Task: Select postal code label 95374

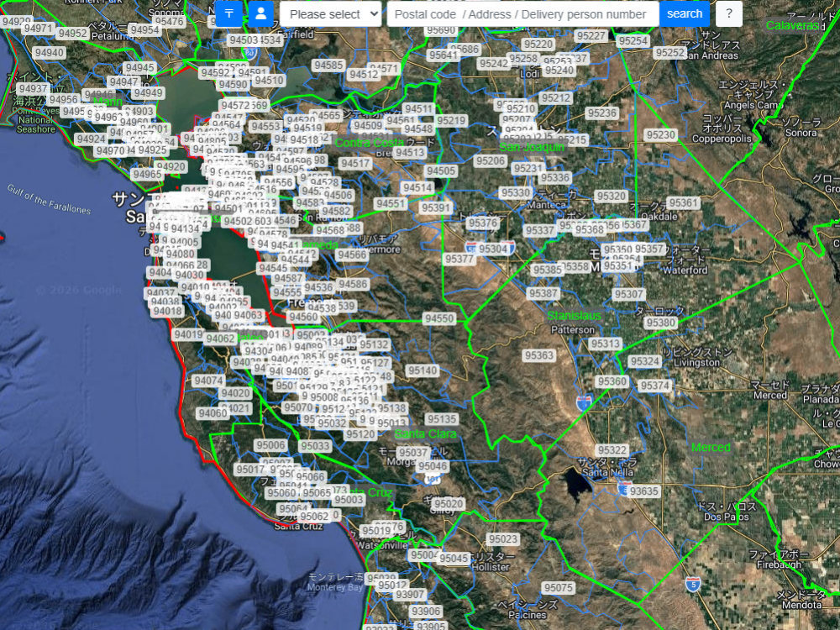Action: 654,386
